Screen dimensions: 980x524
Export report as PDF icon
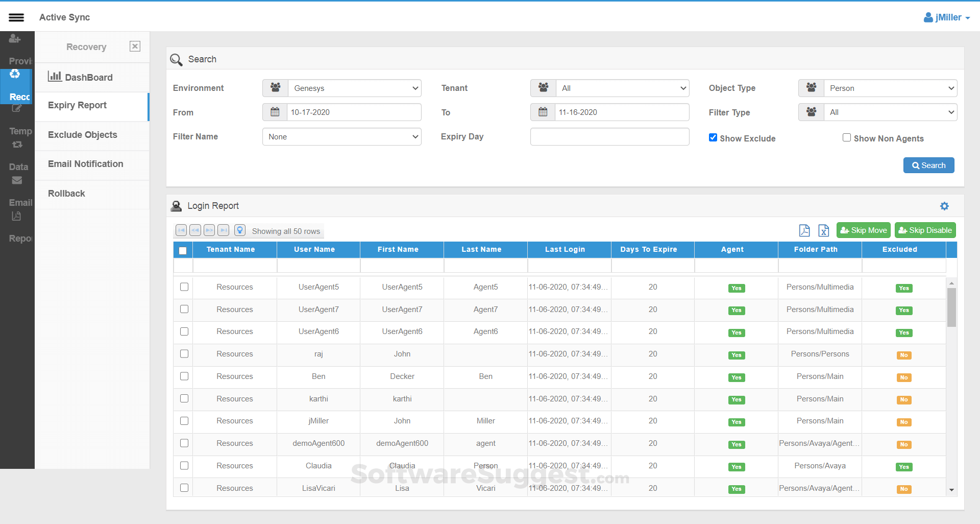coord(804,231)
